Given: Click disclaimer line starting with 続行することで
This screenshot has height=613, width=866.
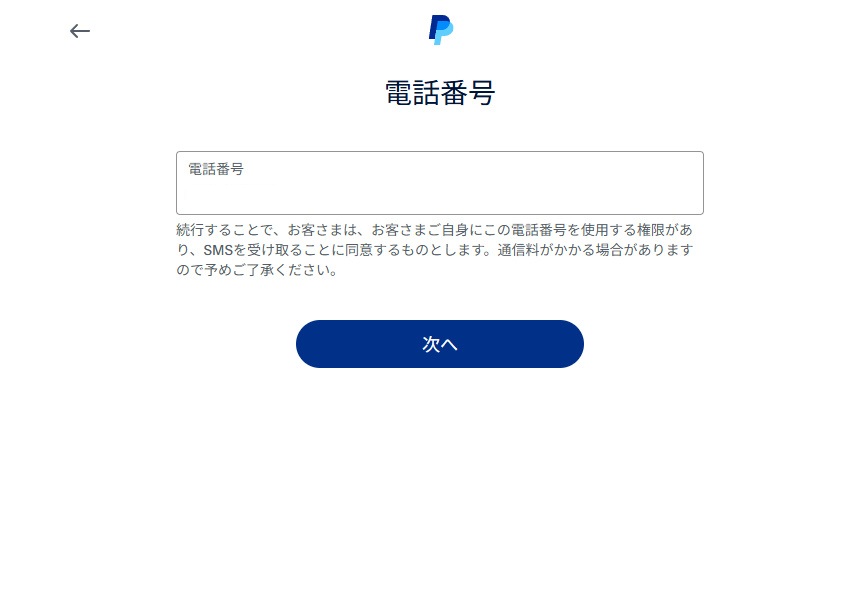Looking at the screenshot, I should click(434, 230).
